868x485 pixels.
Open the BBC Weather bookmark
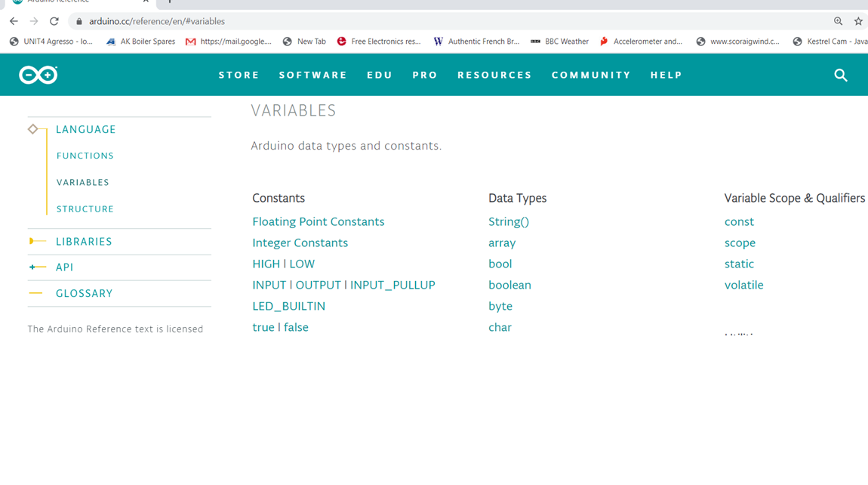559,42
